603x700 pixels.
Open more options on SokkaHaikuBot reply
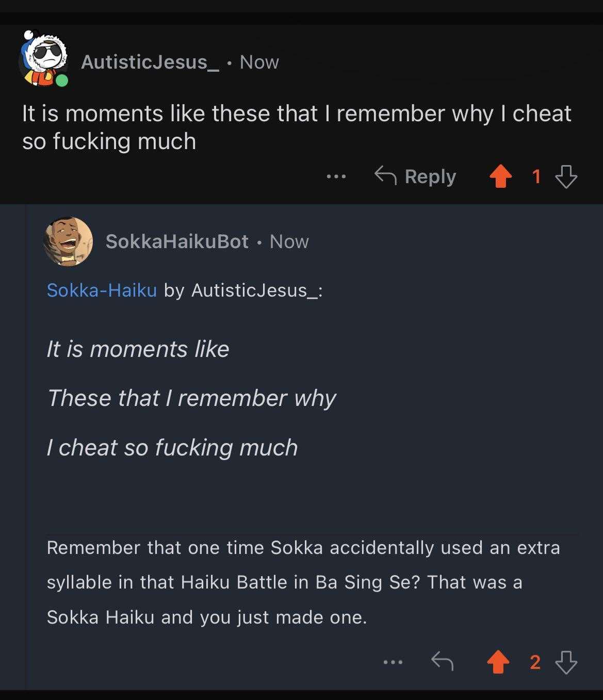[393, 662]
